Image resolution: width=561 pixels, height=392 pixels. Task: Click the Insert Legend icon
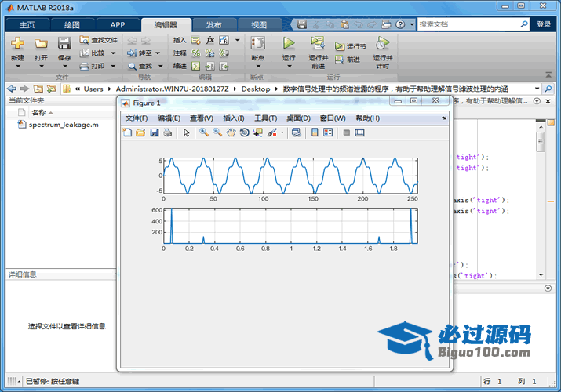pyautogui.click(x=328, y=132)
